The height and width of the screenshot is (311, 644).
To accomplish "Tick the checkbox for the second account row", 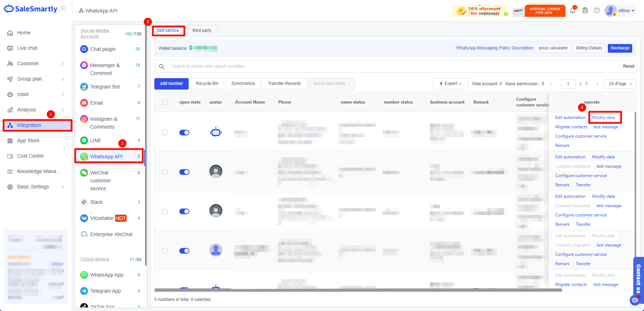I will click(165, 172).
